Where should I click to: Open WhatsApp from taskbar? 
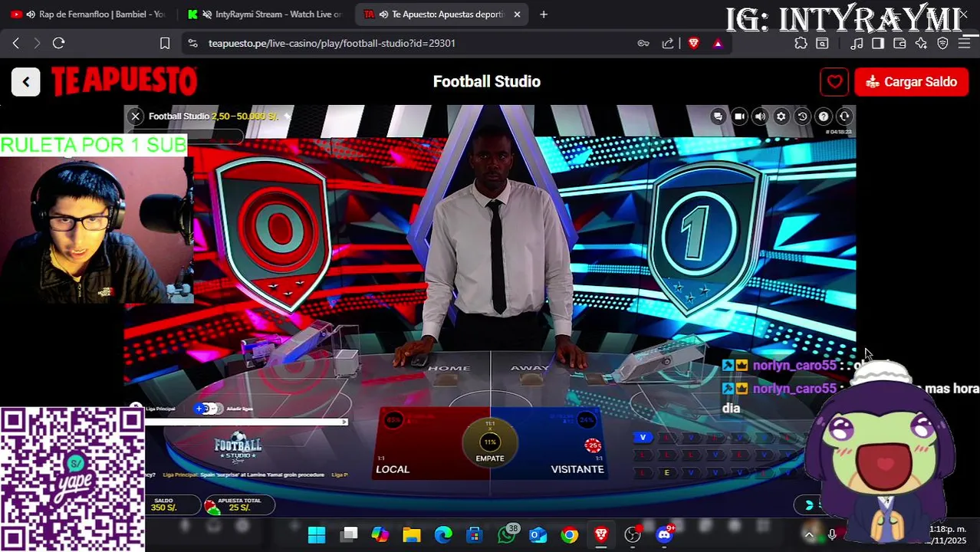pos(506,534)
